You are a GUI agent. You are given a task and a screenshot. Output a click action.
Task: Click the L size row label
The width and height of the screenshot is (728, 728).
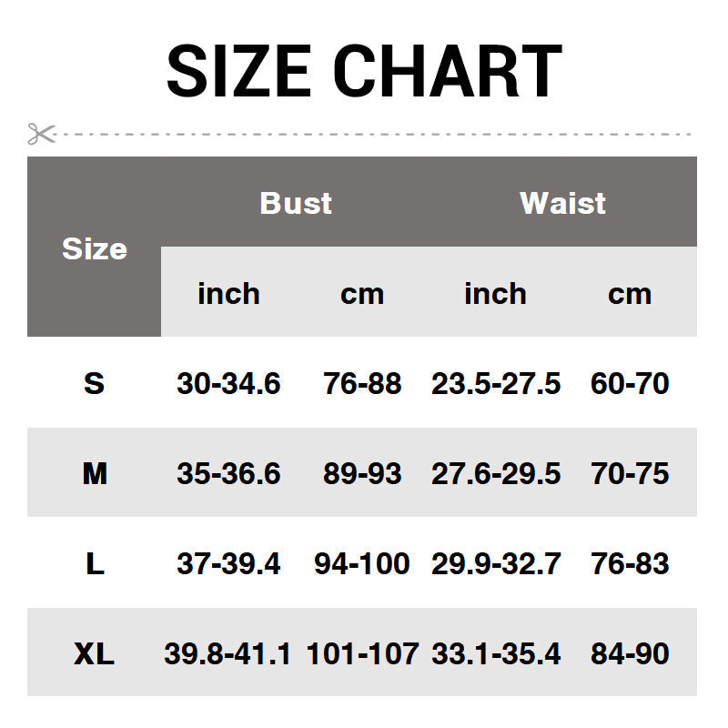coord(95,563)
